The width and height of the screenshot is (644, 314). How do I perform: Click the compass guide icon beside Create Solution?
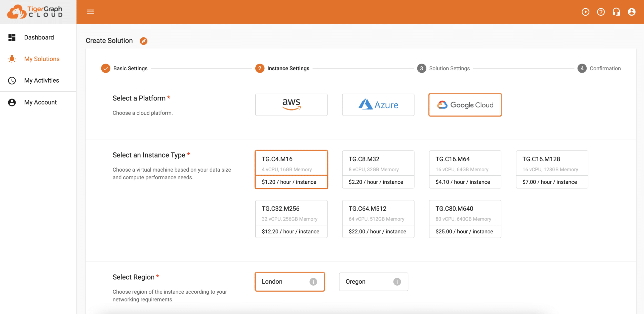143,41
